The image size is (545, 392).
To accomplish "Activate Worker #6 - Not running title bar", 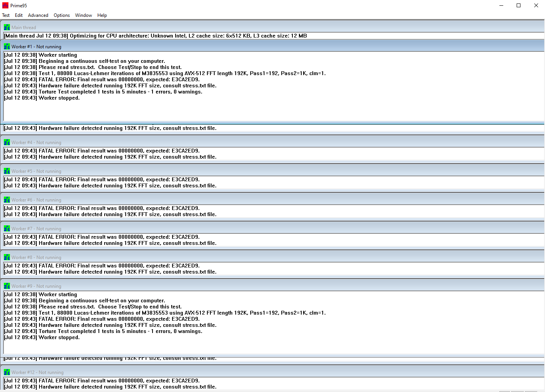I will [273, 200].
